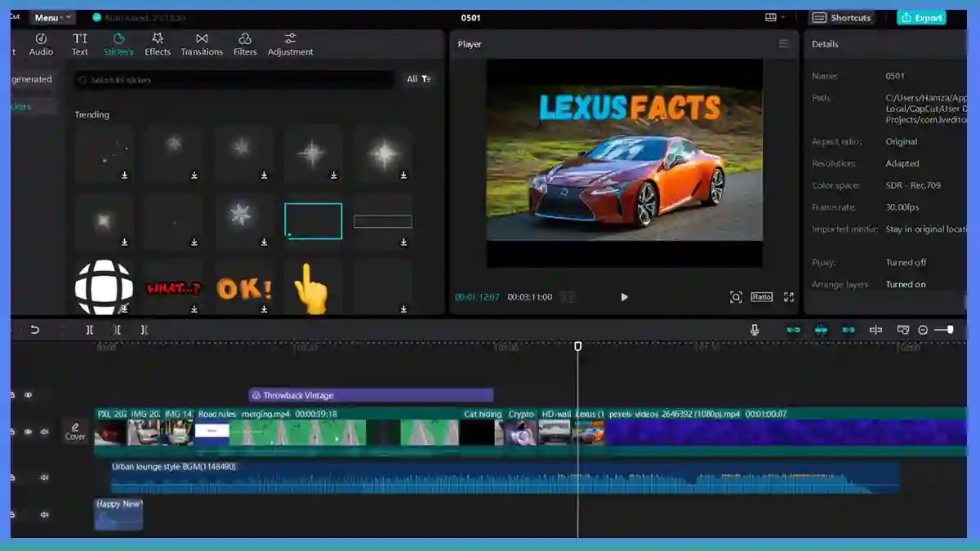Open keyboard Shortcuts
The width and height of the screenshot is (980, 551).
pyautogui.click(x=842, y=17)
